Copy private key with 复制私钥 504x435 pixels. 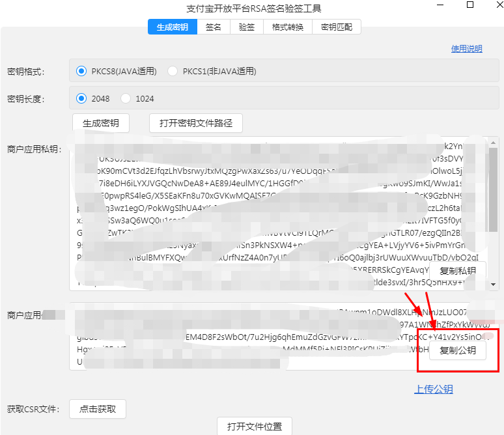[x=458, y=271]
